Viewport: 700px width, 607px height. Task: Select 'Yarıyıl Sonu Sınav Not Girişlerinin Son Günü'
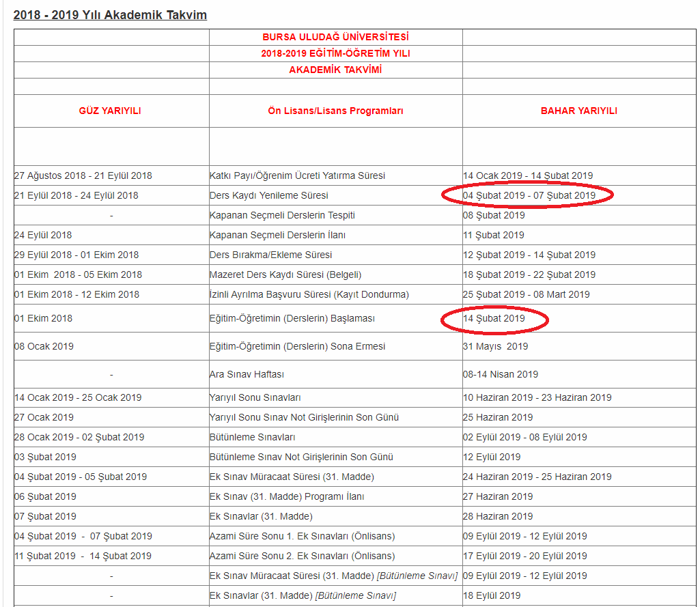tap(305, 417)
